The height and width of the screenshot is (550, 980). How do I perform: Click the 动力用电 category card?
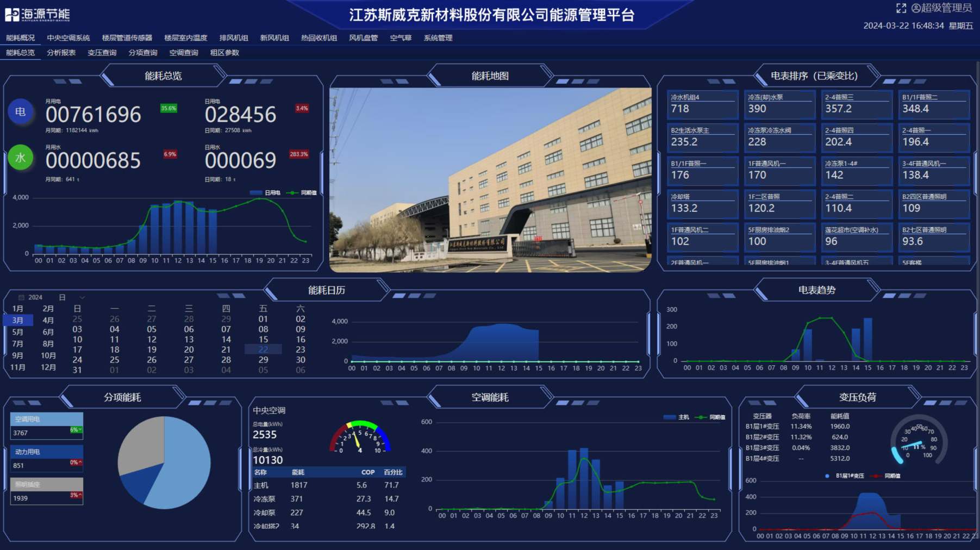coord(47,458)
